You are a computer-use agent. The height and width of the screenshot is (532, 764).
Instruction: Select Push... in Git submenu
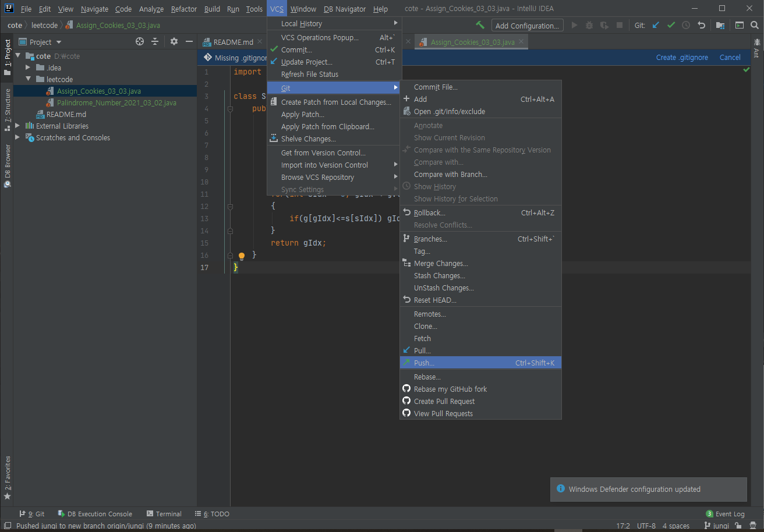480,363
